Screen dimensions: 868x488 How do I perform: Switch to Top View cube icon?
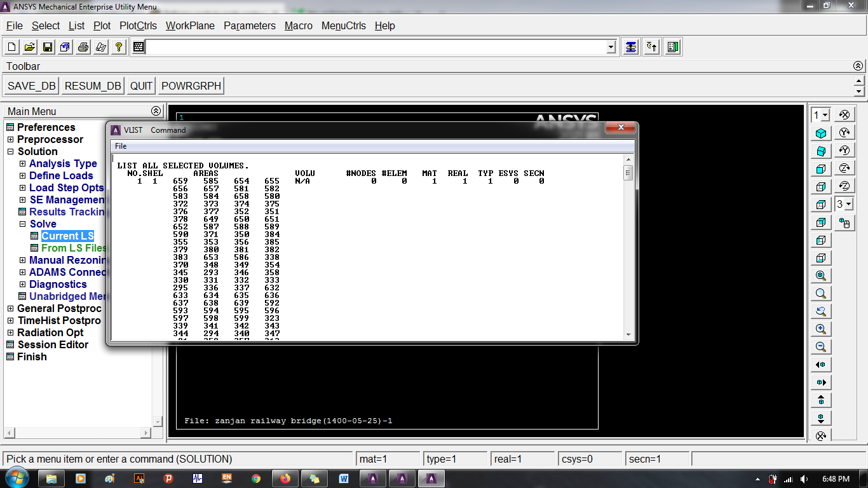tap(821, 205)
